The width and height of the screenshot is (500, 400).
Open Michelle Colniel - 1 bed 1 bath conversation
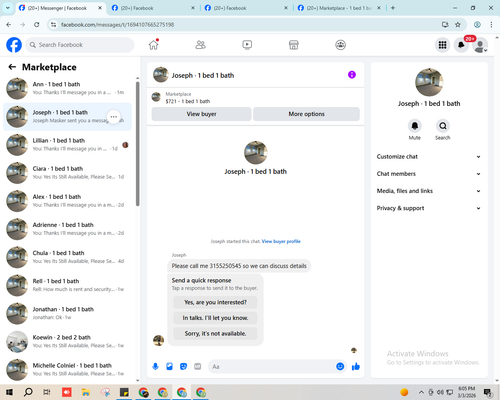click(67, 370)
